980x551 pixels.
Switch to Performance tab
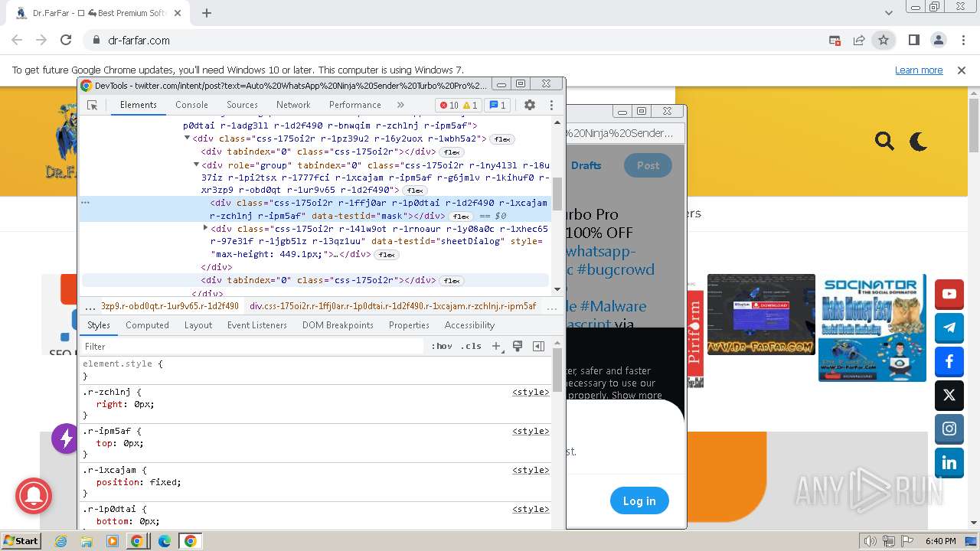pos(355,105)
